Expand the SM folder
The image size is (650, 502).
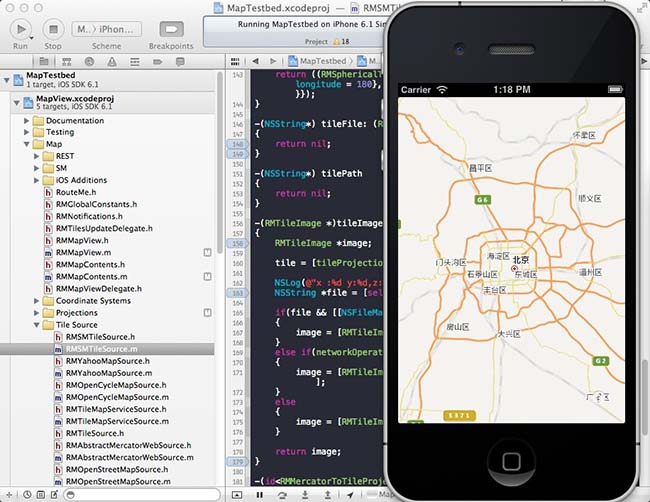pyautogui.click(x=36, y=168)
